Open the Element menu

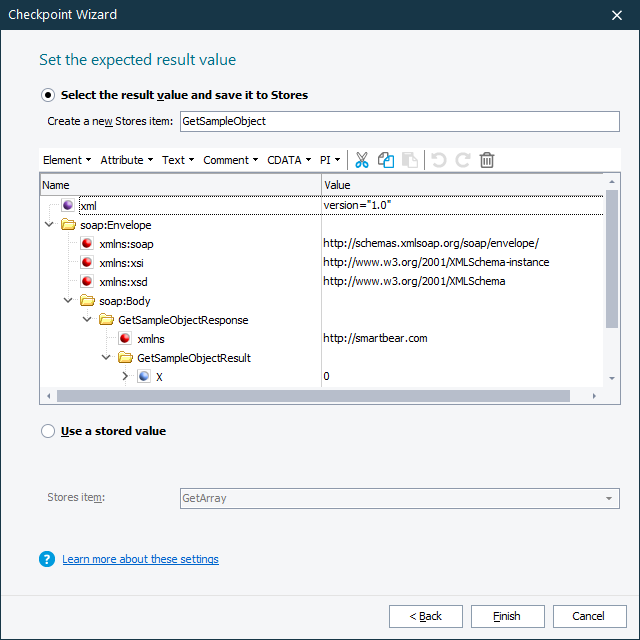coord(67,160)
